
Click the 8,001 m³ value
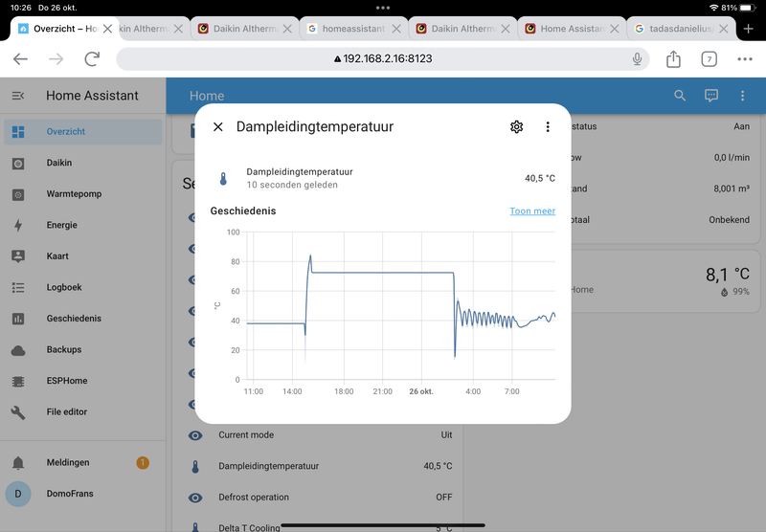732,188
